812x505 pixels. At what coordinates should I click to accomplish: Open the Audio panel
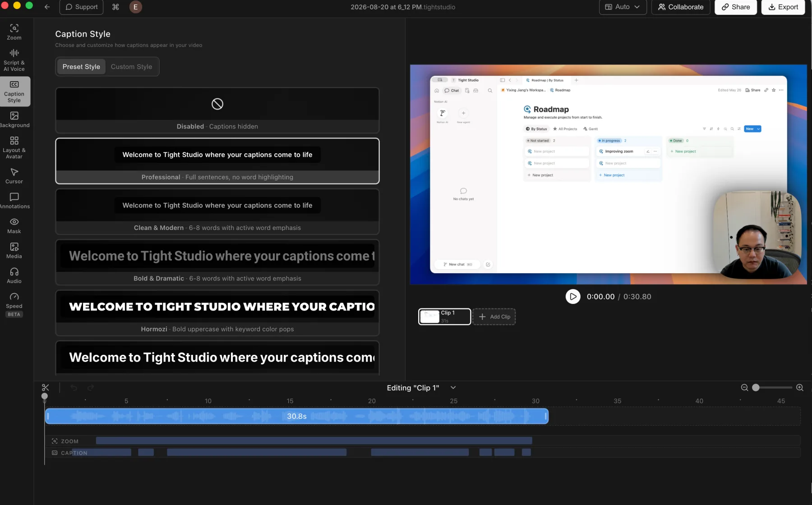[x=14, y=275]
